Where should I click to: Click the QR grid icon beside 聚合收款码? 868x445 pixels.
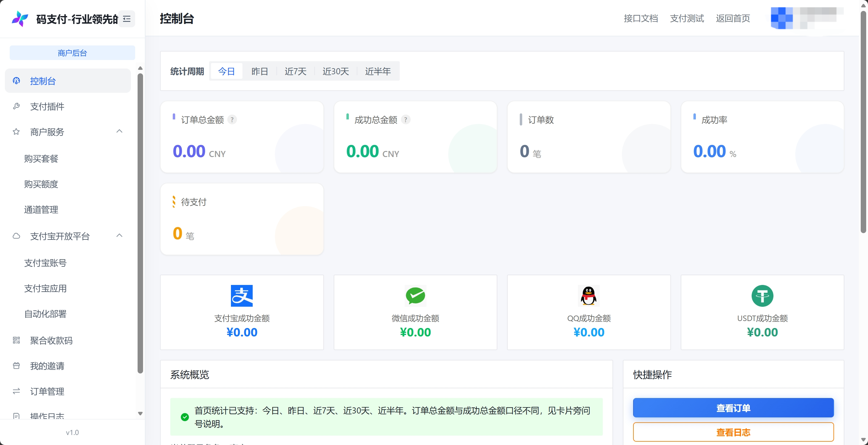click(x=16, y=340)
